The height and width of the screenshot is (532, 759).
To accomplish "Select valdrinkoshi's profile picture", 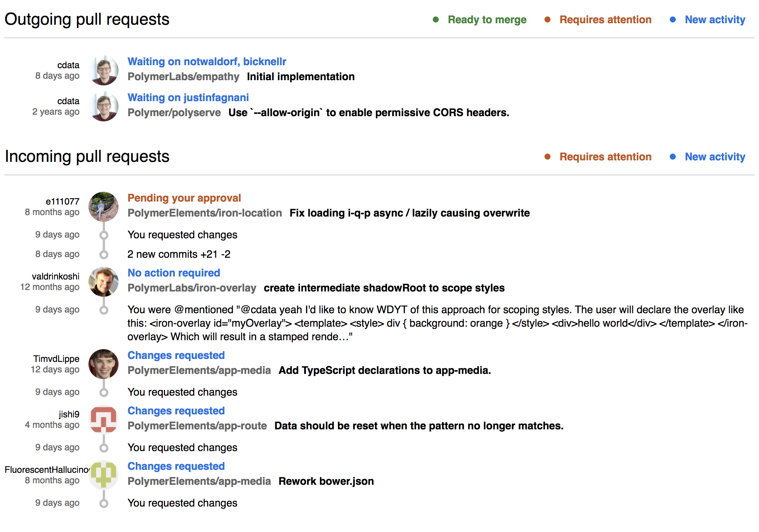I will coord(103,282).
